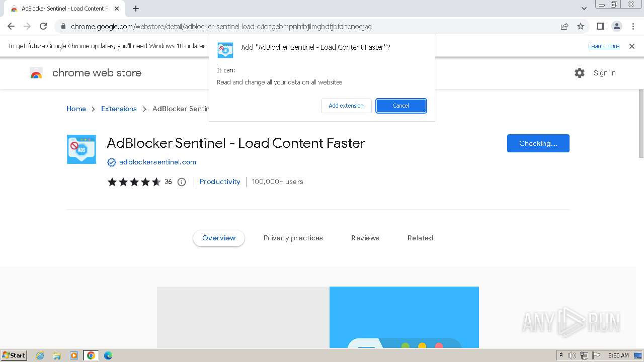This screenshot has height=362, width=644.
Task: Open the Productivity category link
Action: [x=220, y=182]
